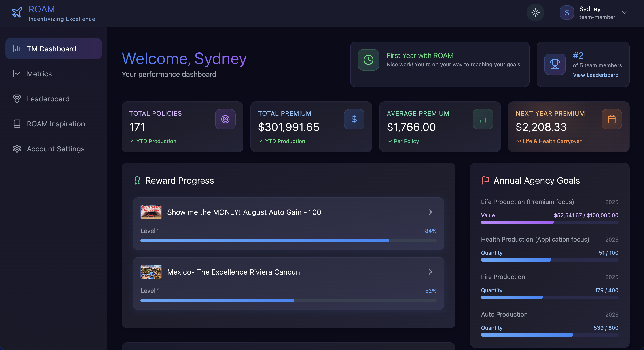Select the Metrics chart icon
Viewport: 644px width, 350px height.
click(x=17, y=74)
